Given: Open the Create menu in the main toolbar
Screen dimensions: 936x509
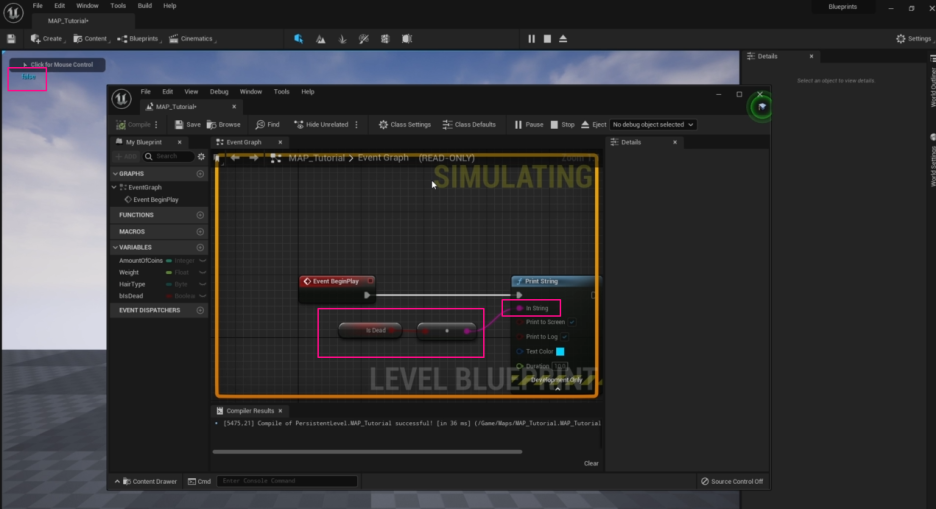Looking at the screenshot, I should [x=47, y=39].
